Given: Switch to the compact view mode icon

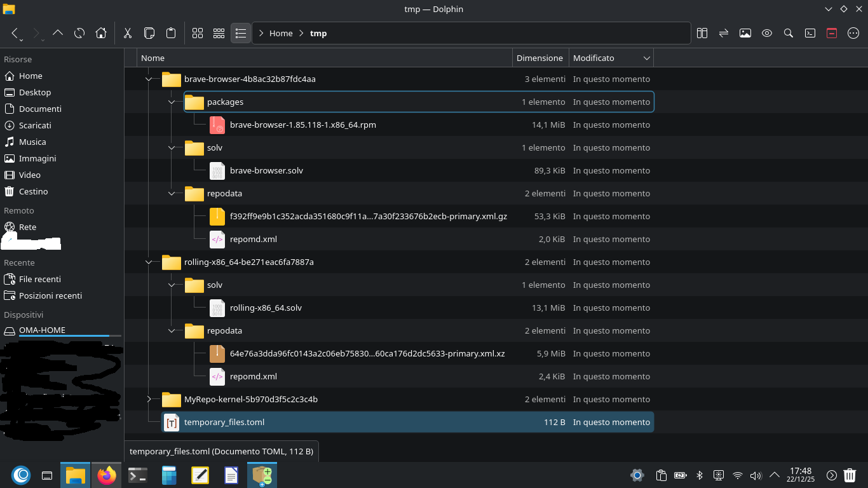Looking at the screenshot, I should point(219,33).
